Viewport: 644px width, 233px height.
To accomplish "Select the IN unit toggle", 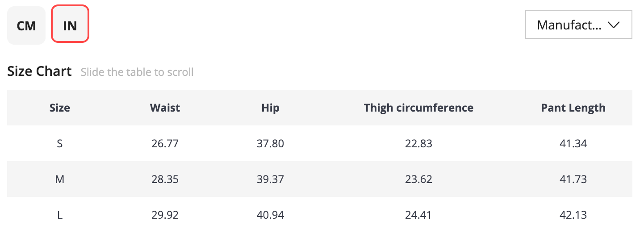I will coord(70,26).
